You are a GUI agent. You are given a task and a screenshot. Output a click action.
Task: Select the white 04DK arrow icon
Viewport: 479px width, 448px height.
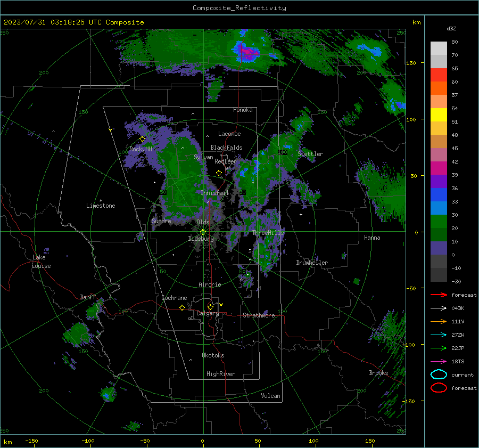tap(439, 308)
